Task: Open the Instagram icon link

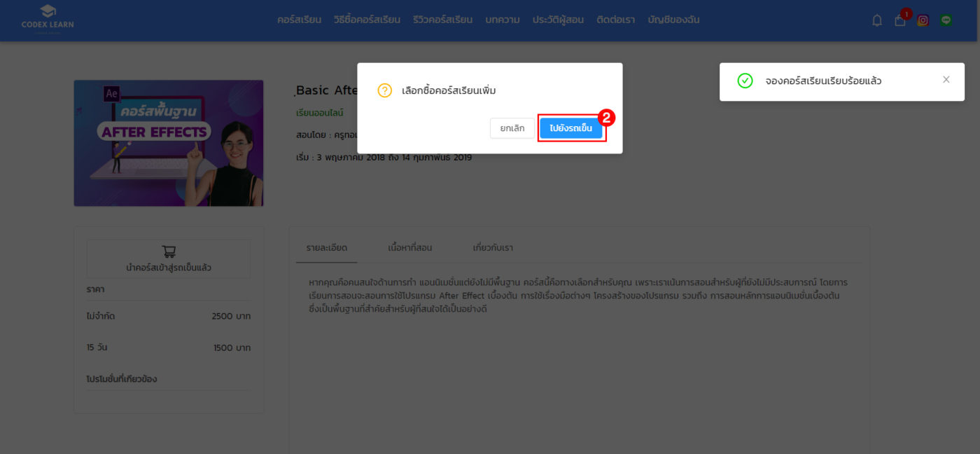Action: click(x=923, y=20)
